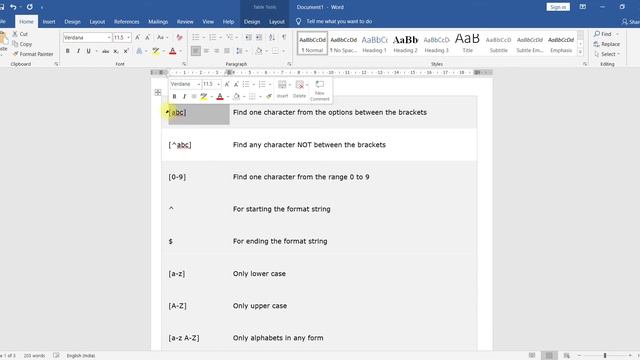Click the ribbon text highlight color icon
The height and width of the screenshot is (360, 640).
[155, 51]
